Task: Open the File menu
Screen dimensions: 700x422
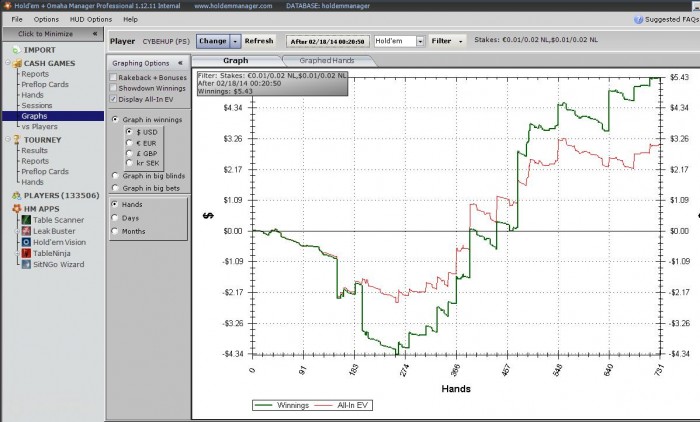Action: coord(17,19)
